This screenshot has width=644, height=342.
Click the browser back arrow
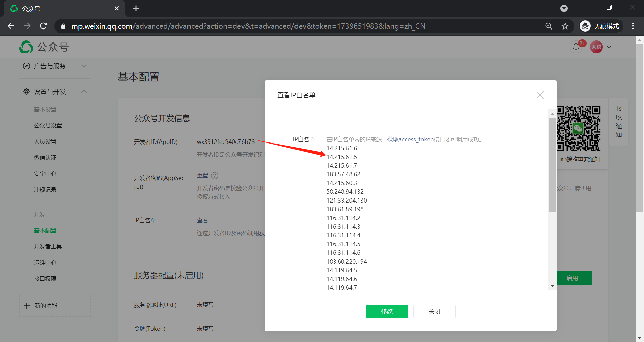tap(11, 26)
